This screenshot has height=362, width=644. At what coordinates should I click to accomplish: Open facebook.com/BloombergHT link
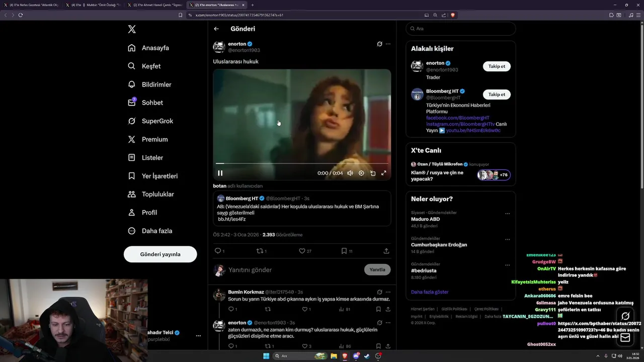point(457,118)
